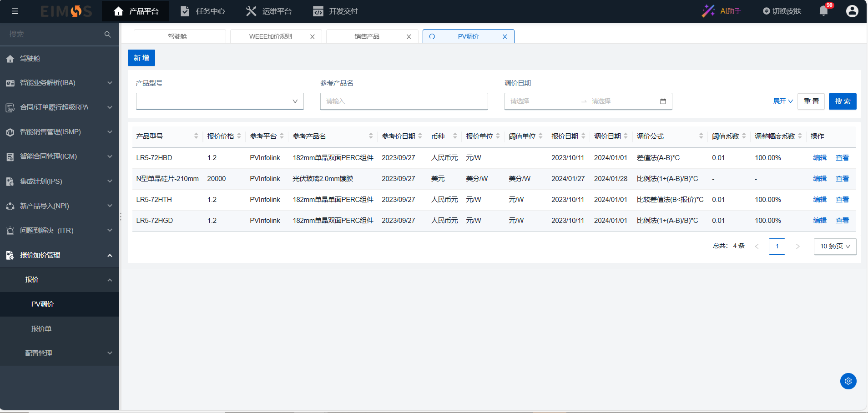This screenshot has height=413, width=868.
Task: Open 驾驶舱 in the sidebar
Action: pyautogui.click(x=59, y=59)
